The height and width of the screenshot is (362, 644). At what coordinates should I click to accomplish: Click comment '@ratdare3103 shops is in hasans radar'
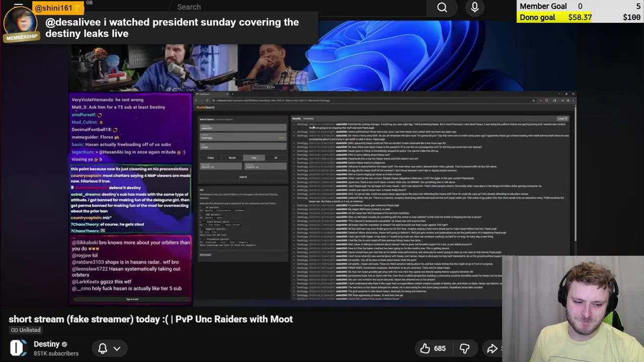125,262
